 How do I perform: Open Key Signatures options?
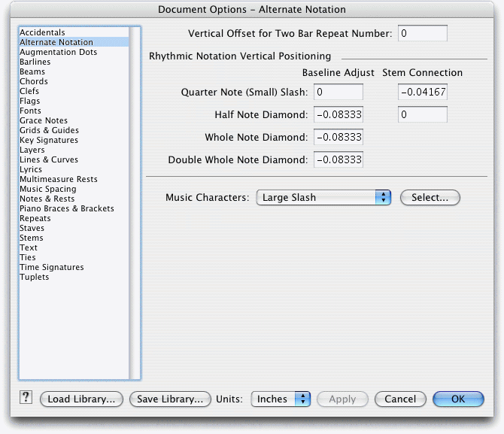(x=74, y=140)
